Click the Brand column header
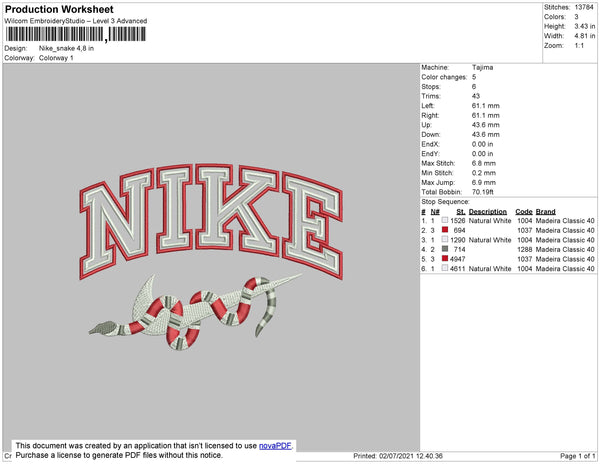Image resolution: width=600 pixels, height=464 pixels. tap(546, 212)
